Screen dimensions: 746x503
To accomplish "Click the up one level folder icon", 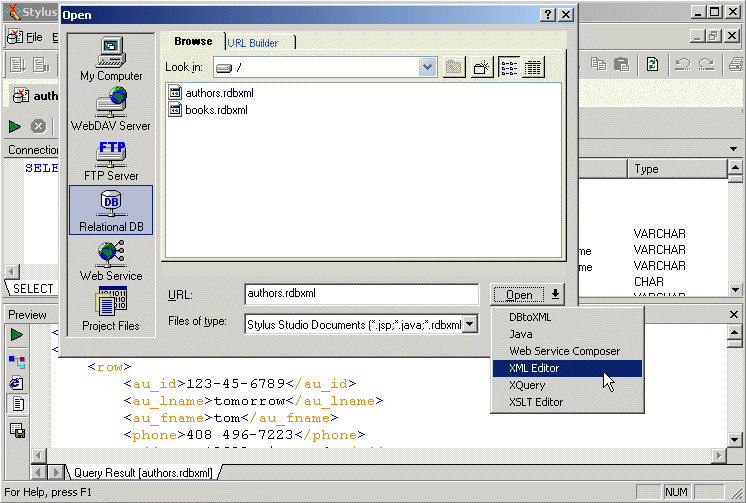I will tap(455, 67).
